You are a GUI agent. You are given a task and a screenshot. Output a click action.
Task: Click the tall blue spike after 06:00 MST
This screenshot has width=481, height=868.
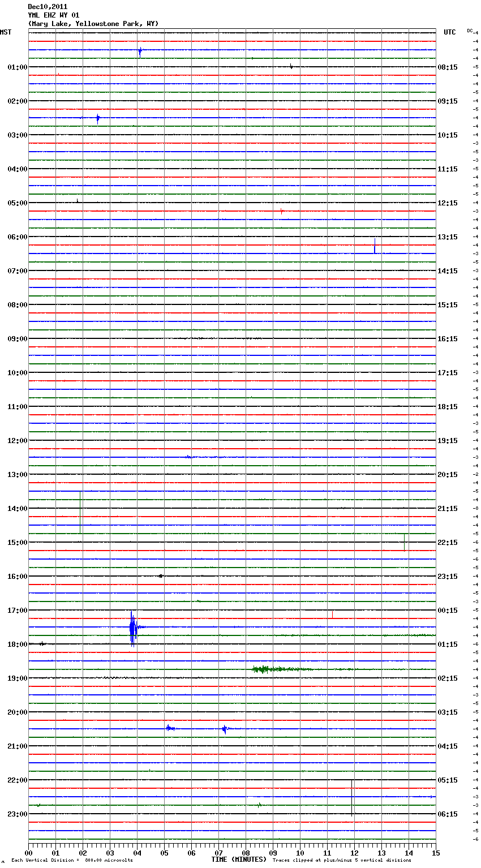[375, 247]
